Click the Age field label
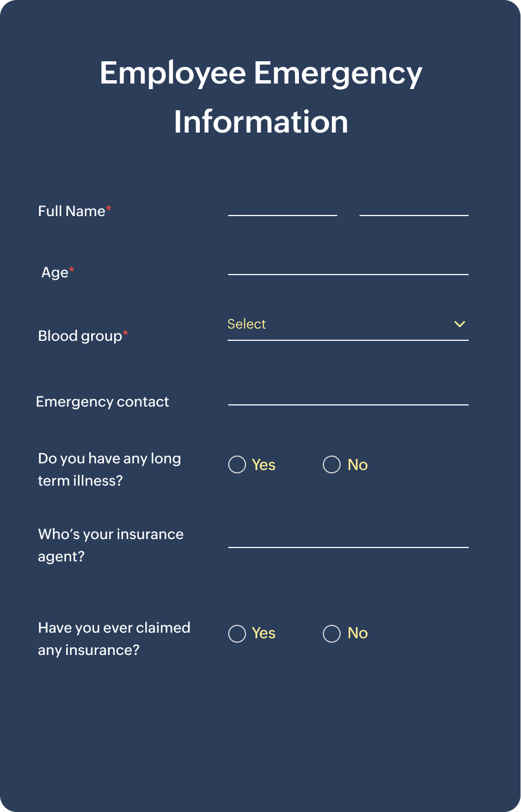Viewport: 521px width, 812px height. point(55,272)
